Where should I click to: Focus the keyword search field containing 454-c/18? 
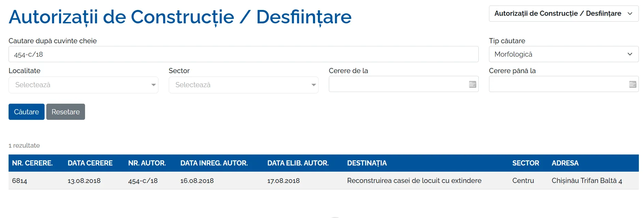243,54
